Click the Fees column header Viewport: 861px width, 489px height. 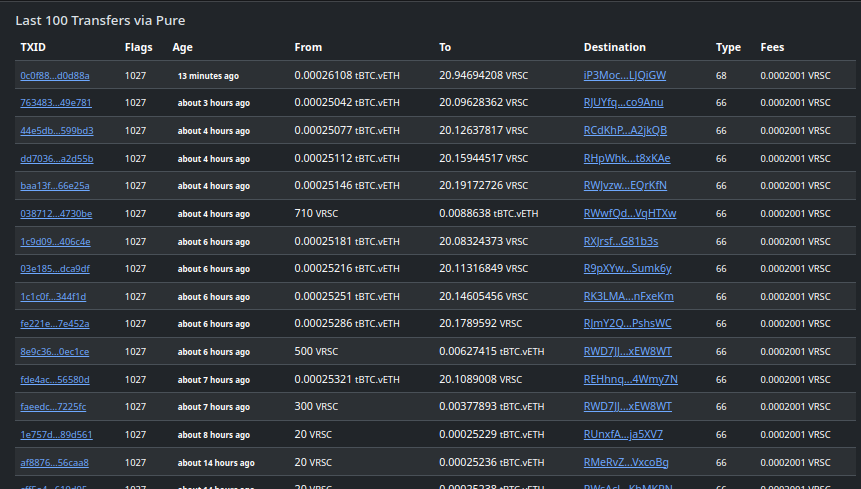(x=772, y=47)
